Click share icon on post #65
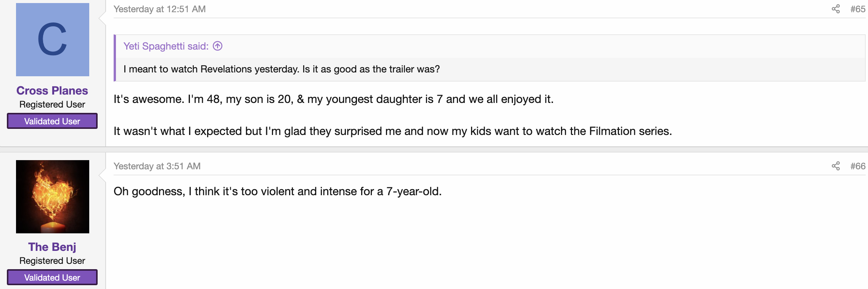The width and height of the screenshot is (868, 289). coord(836,9)
